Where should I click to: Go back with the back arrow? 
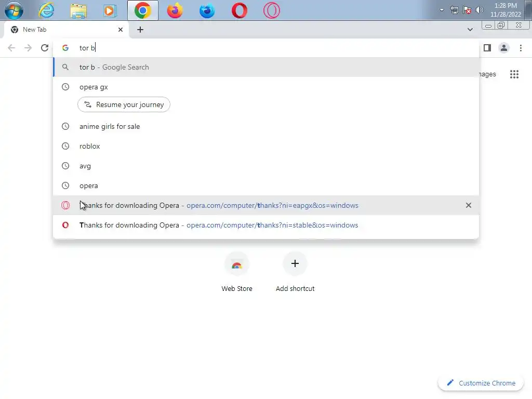(x=11, y=48)
